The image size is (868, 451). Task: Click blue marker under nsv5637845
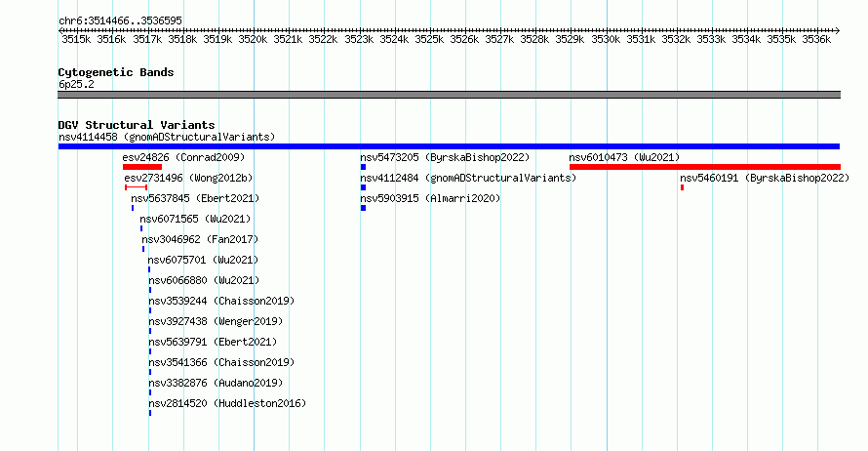pos(133,208)
